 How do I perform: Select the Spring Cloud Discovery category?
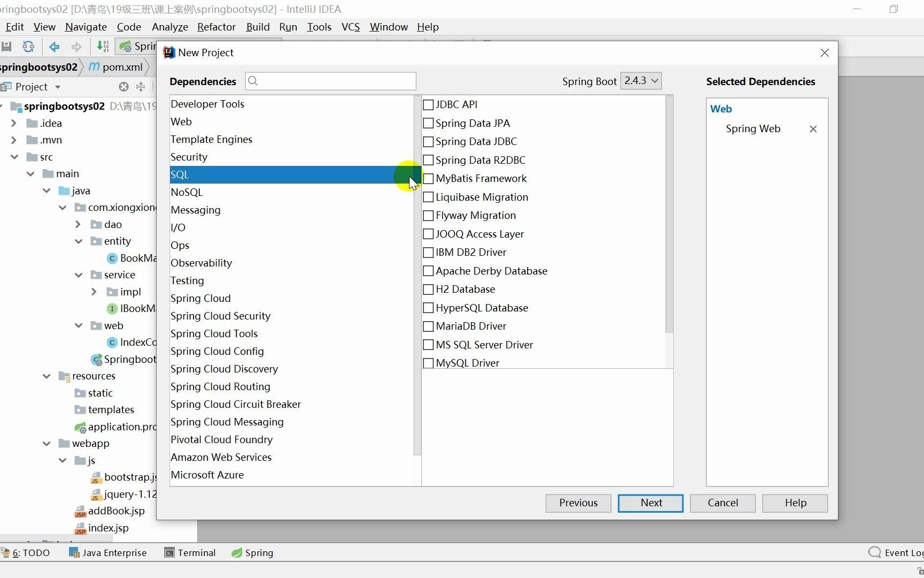pyautogui.click(x=291, y=369)
